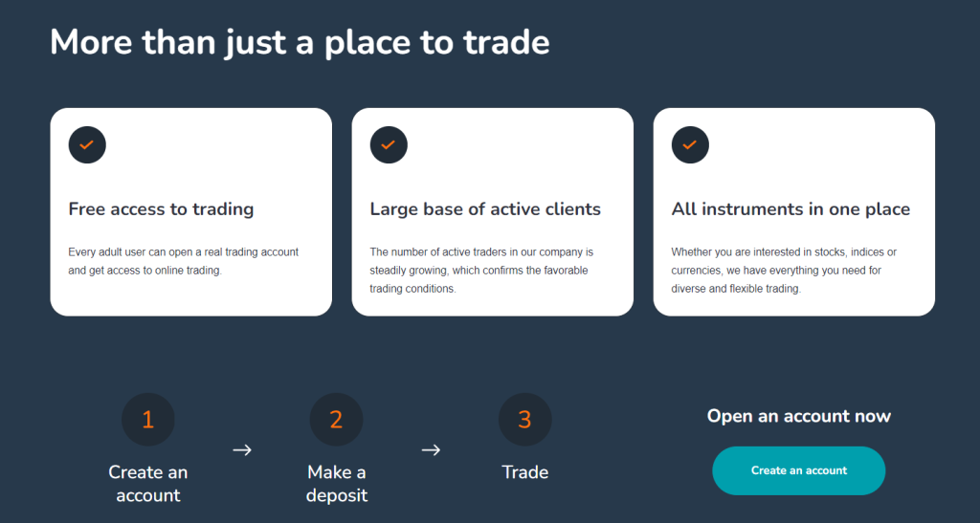
Task: Click the Trade step label
Action: coord(525,472)
